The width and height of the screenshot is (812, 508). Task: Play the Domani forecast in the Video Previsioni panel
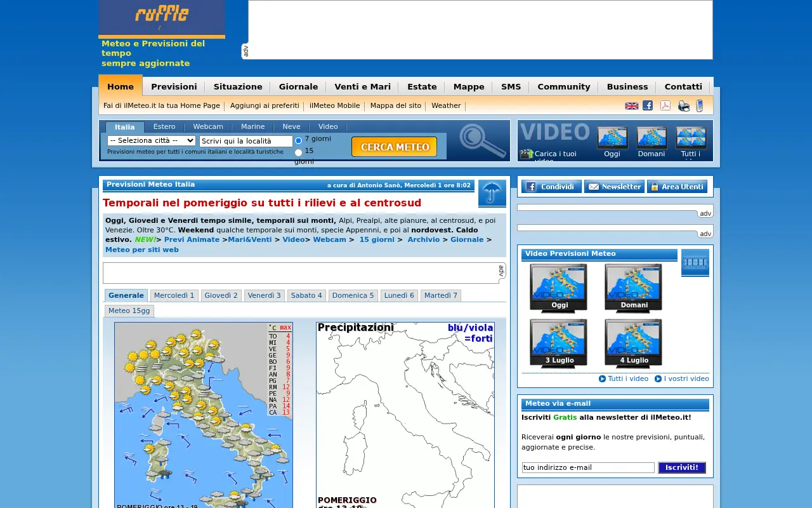coord(634,288)
